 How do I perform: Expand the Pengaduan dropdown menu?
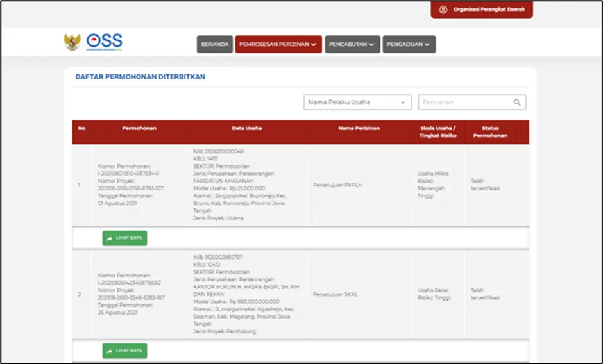(x=409, y=44)
